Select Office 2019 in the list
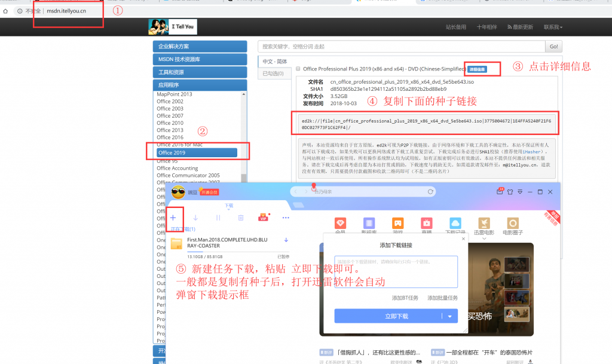The width and height of the screenshot is (612, 364). point(197,152)
